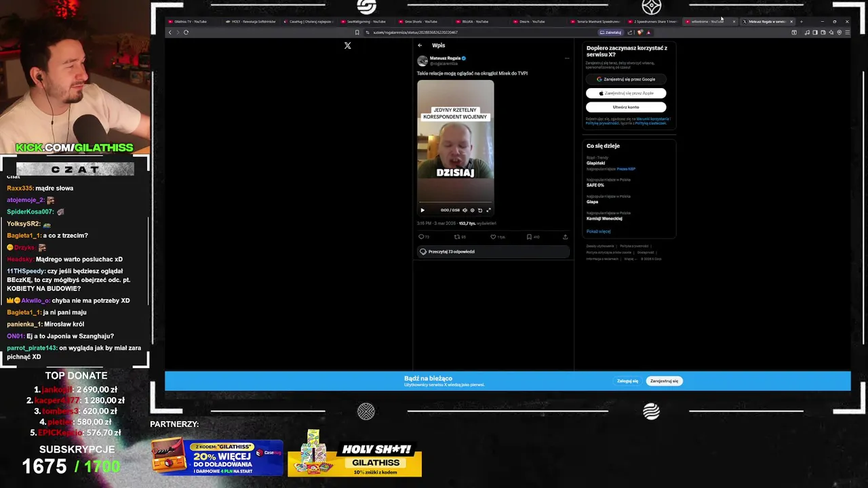Switch to the Gilathiss TV YouTube tab
Screen dimensions: 868x488
pos(190,22)
